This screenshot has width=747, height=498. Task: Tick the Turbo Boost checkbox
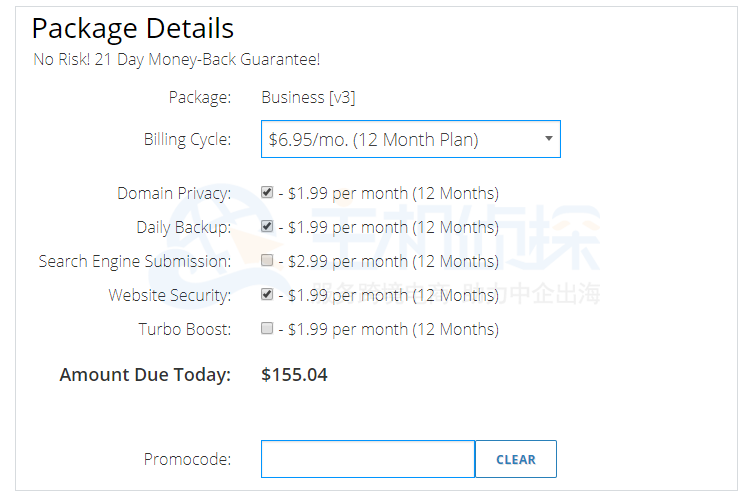(x=267, y=328)
